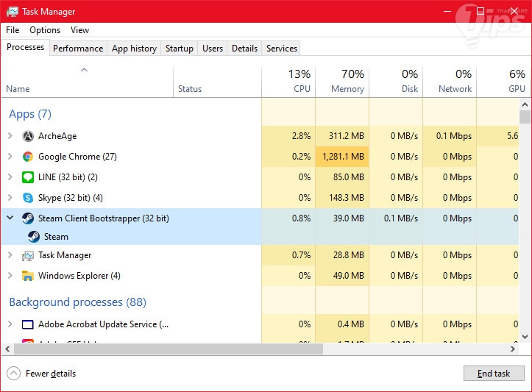Viewport: 532px width, 392px height.
Task: Click Steam's 0.1 MB/s disk value
Action: click(401, 218)
